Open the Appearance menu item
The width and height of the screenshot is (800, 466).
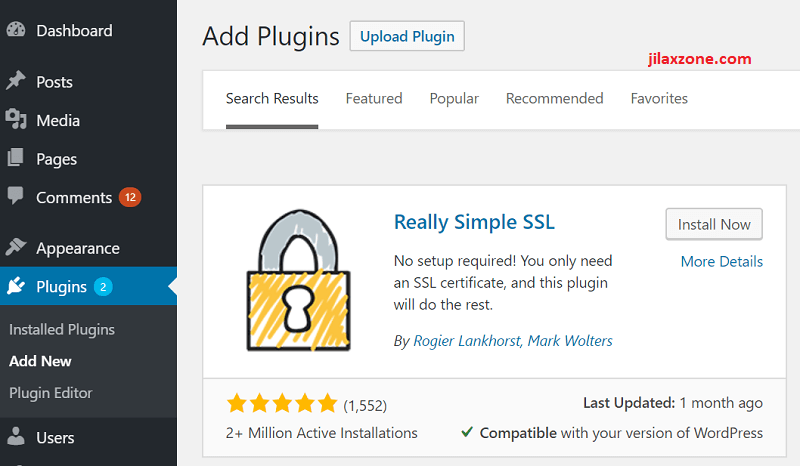pyautogui.click(x=88, y=248)
